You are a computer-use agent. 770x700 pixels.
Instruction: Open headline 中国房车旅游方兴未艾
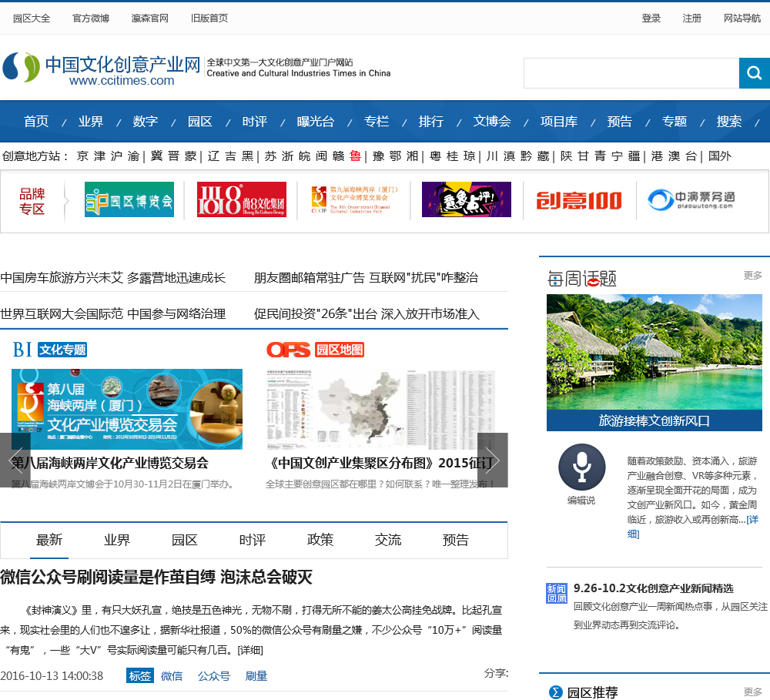pyautogui.click(x=113, y=278)
